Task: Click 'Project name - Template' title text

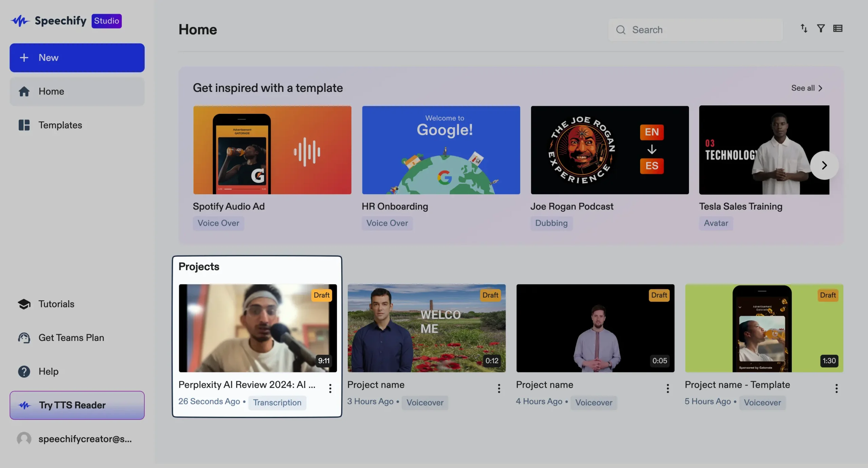Action: 737,385
